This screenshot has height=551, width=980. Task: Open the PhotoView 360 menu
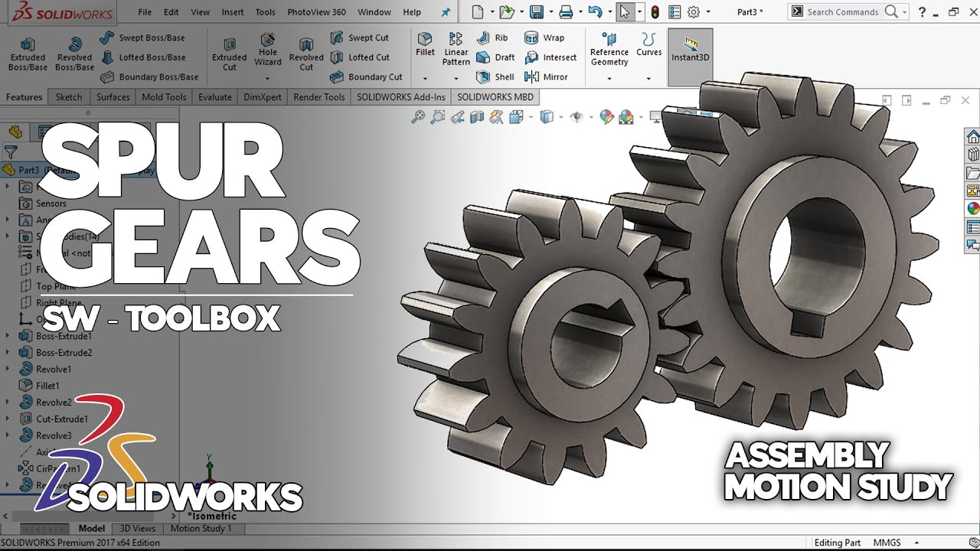(316, 12)
